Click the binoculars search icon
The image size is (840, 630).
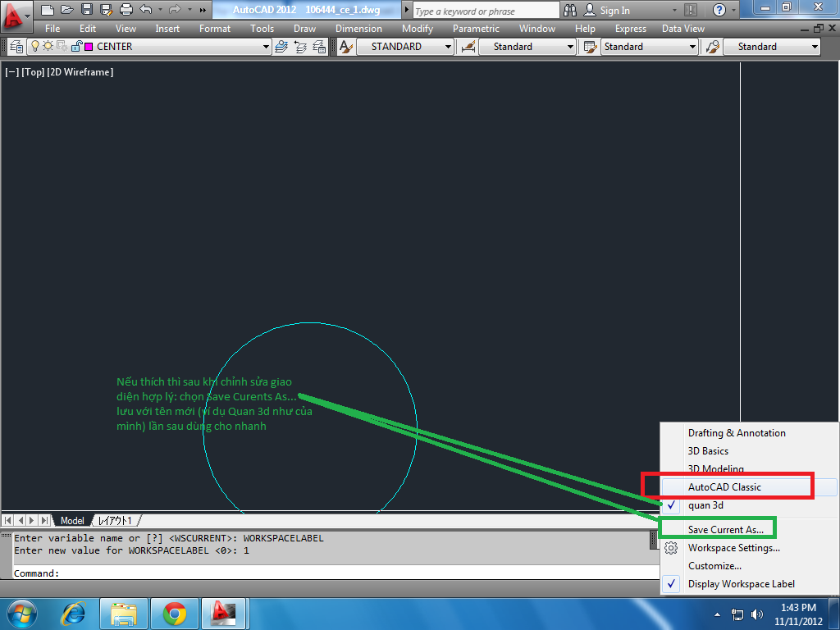click(571, 10)
